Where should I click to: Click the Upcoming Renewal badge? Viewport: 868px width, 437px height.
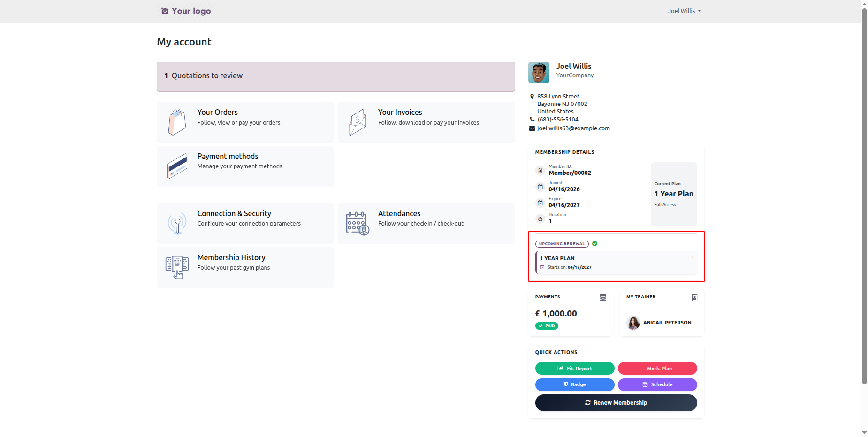click(562, 244)
